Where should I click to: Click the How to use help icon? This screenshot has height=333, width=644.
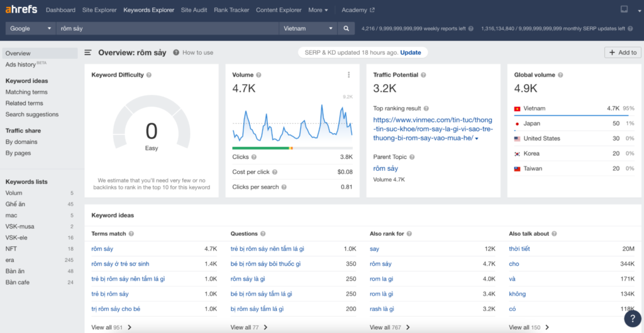(x=176, y=53)
